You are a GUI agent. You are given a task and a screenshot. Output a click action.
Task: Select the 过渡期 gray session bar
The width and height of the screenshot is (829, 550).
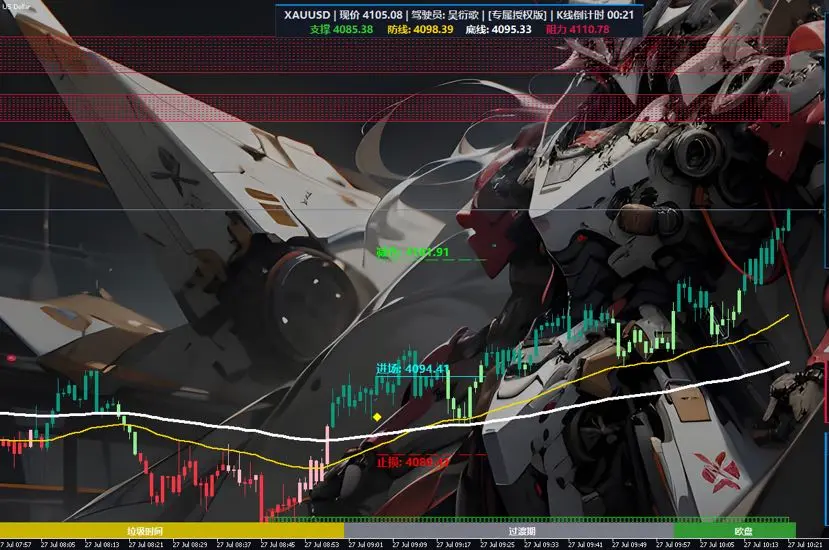click(509, 530)
